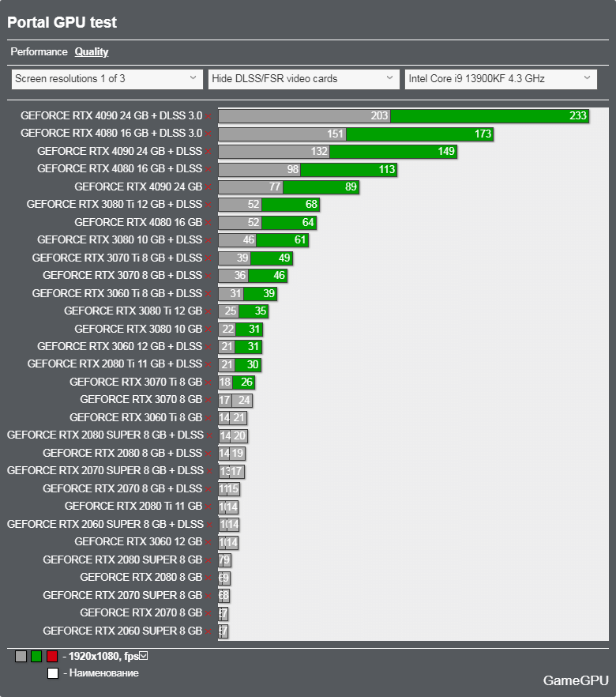This screenshot has width=616, height=697.
Task: Open the Hide DLSS/FSR video cards dropdown
Action: coord(304,79)
